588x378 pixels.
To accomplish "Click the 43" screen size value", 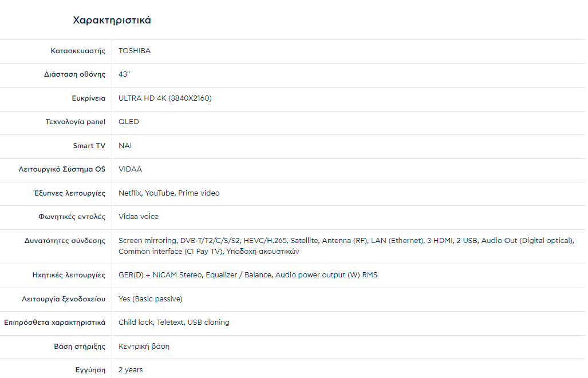I will pos(124,74).
